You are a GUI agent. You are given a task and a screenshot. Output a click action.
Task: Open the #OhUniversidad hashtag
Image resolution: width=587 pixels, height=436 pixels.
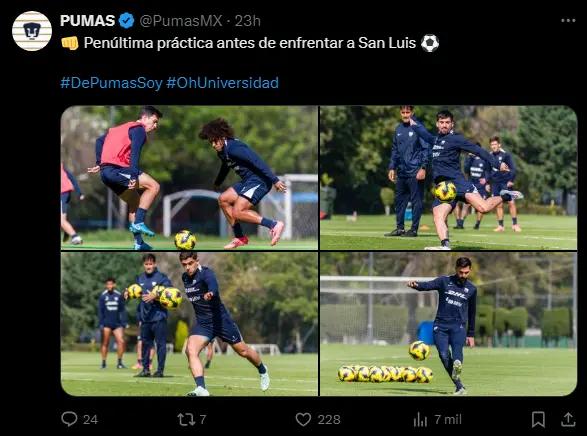222,83
